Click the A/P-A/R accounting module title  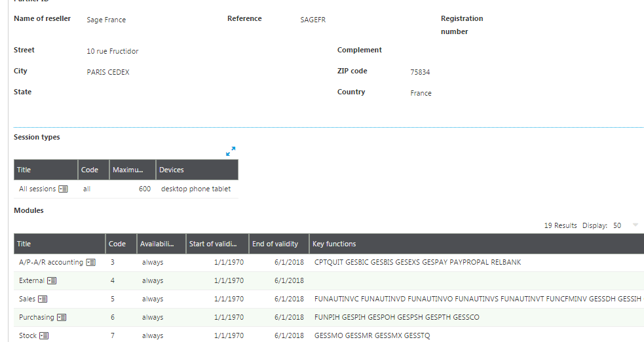pyautogui.click(x=51, y=262)
